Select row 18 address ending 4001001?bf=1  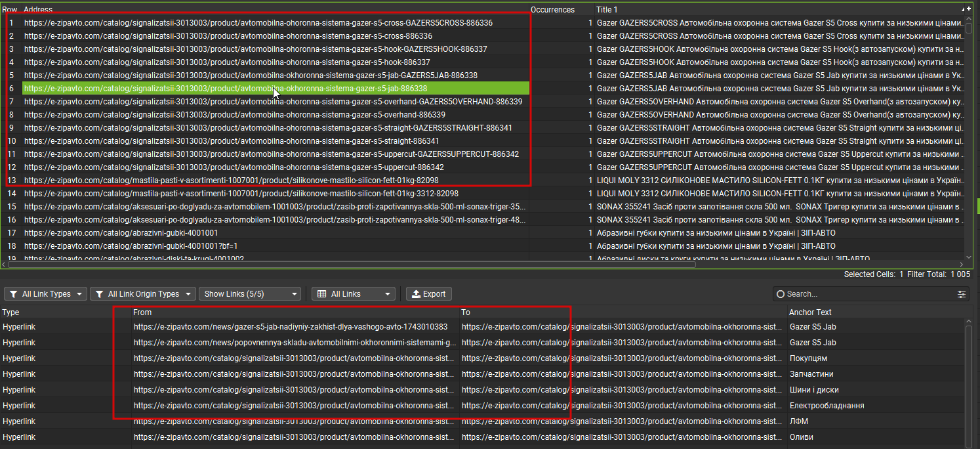point(131,246)
